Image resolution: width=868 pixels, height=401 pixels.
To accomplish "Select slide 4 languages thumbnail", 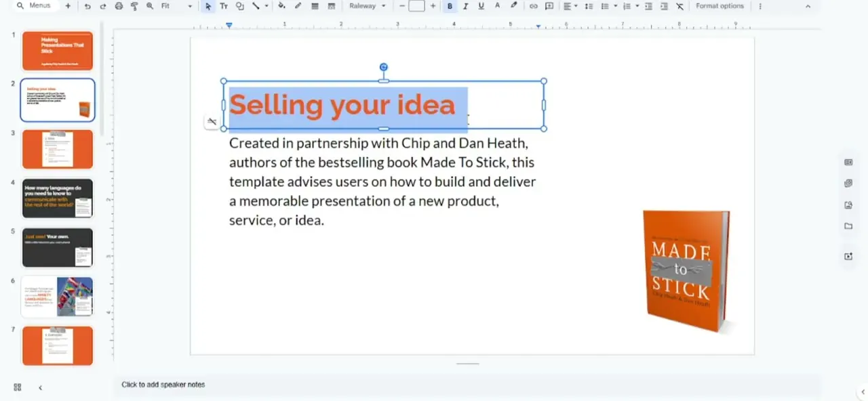I will point(58,198).
